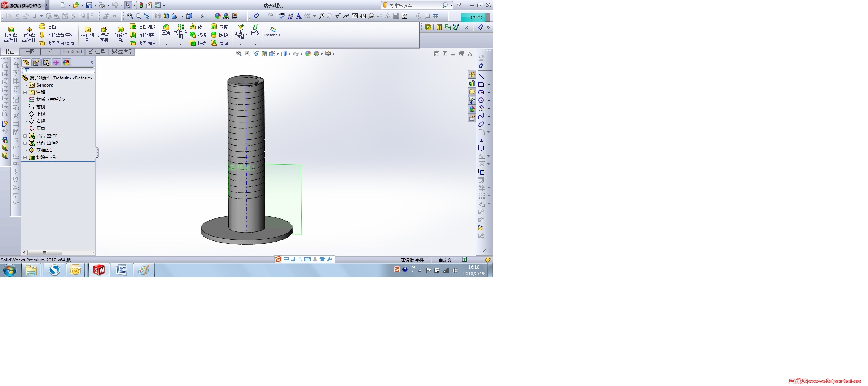Image resolution: width=868 pixels, height=386 pixels.
Task: Launch the 异型孔向导 hole wizard
Action: click(x=104, y=34)
